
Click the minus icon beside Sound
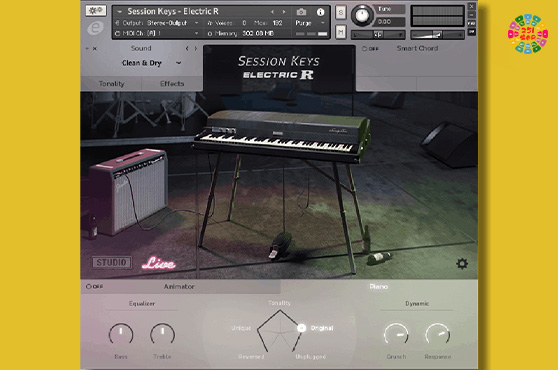coord(87,48)
